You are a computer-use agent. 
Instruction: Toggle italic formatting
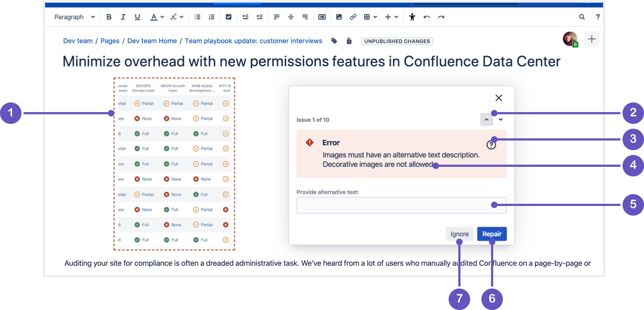pos(123,17)
